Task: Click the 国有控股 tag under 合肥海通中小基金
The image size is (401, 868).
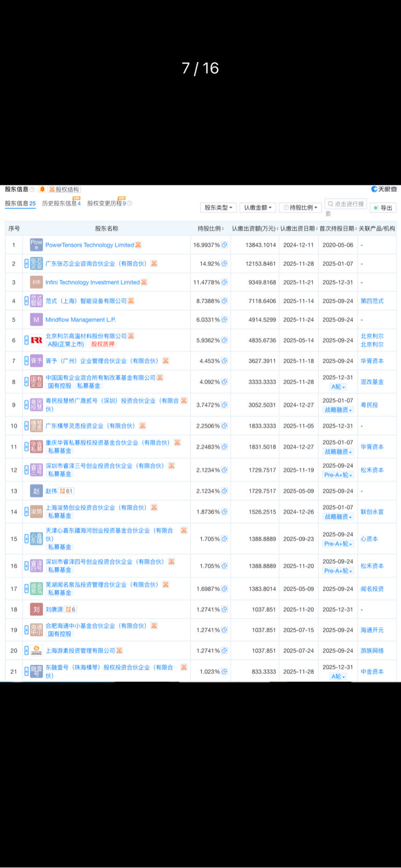Action: (x=60, y=634)
